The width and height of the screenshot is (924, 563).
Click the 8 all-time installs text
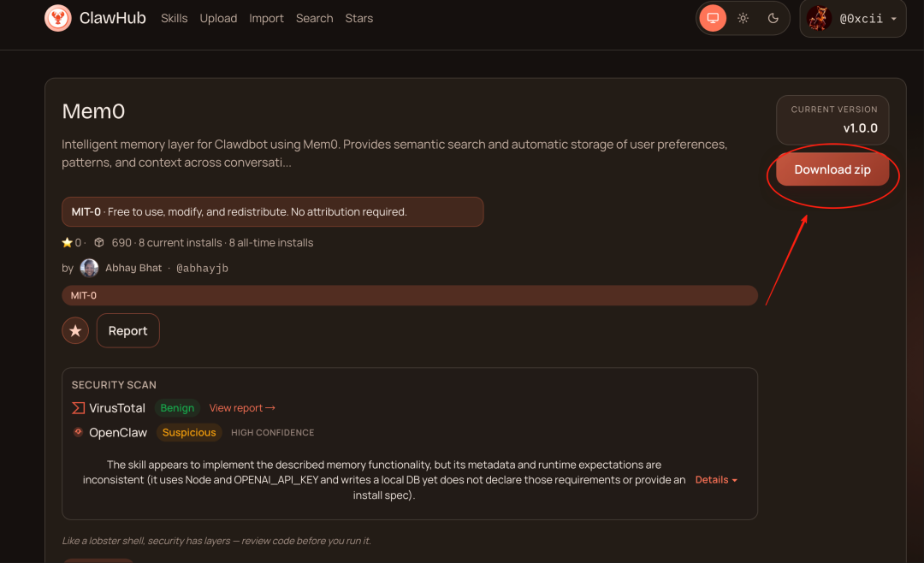click(271, 243)
